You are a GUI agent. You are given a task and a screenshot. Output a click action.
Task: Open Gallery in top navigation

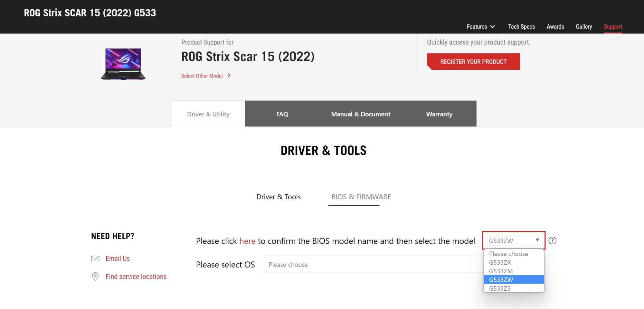pyautogui.click(x=584, y=27)
